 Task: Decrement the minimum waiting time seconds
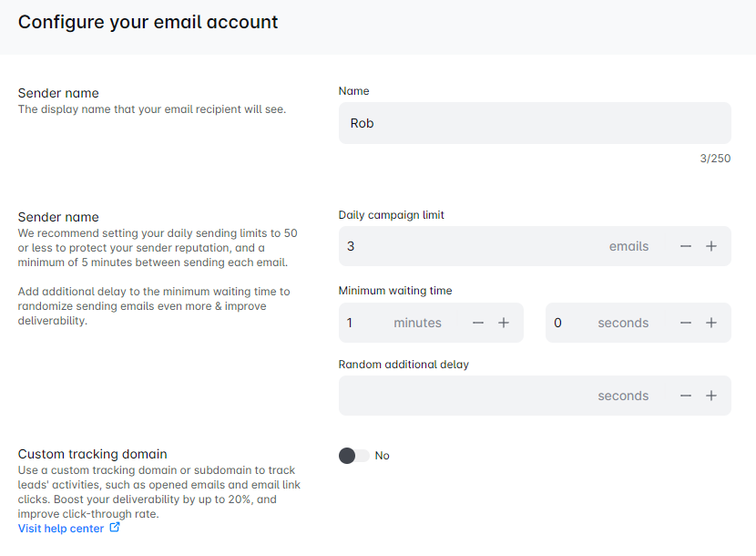(686, 323)
